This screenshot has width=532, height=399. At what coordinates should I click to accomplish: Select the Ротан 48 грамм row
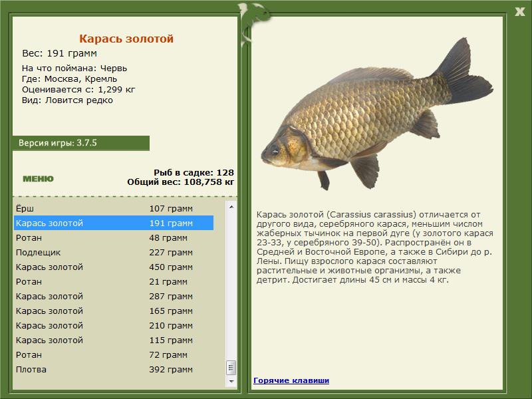[x=114, y=237]
